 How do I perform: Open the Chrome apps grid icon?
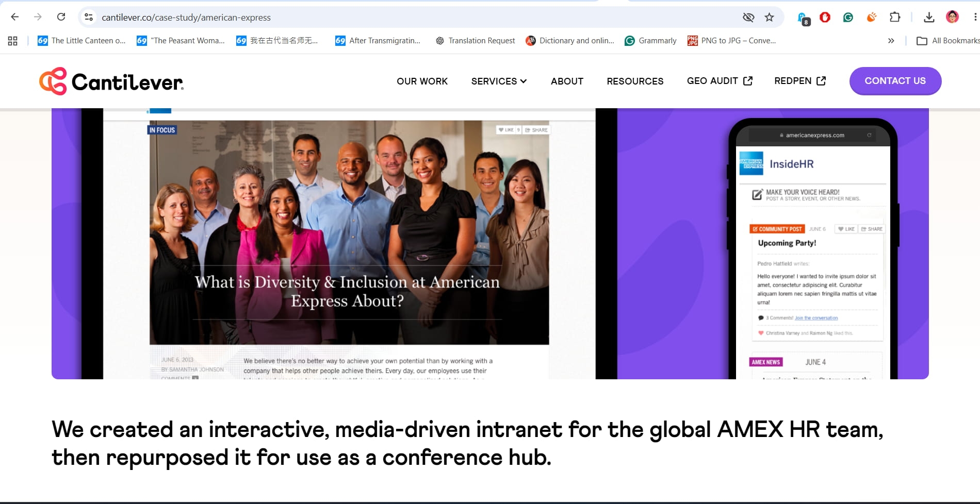13,41
